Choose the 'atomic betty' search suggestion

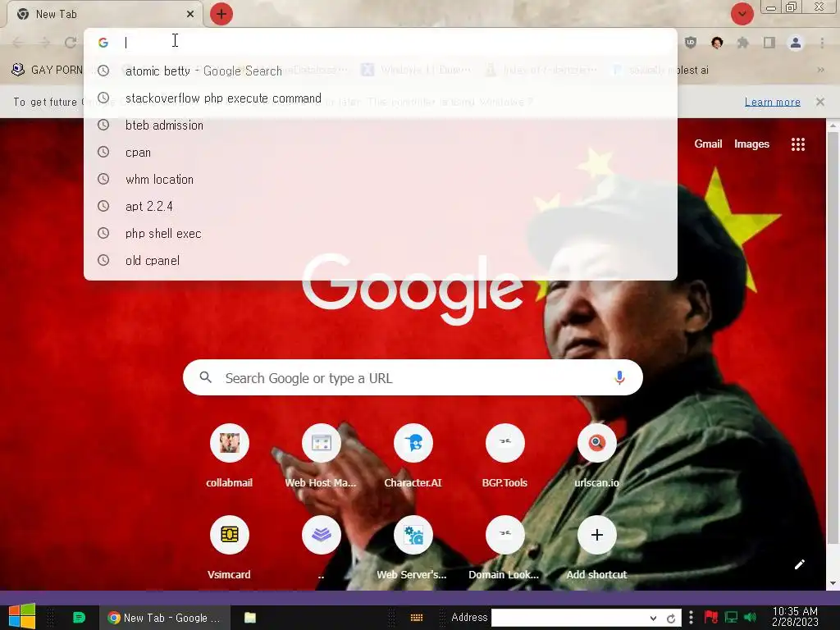[381, 71]
